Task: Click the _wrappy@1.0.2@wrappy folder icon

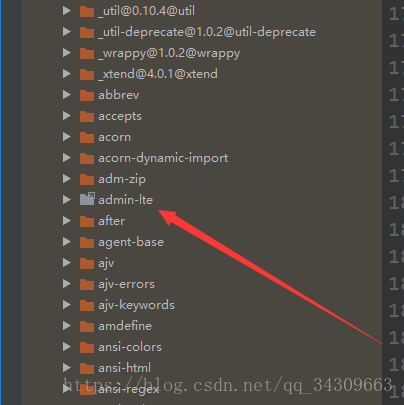Action: pyautogui.click(x=87, y=53)
